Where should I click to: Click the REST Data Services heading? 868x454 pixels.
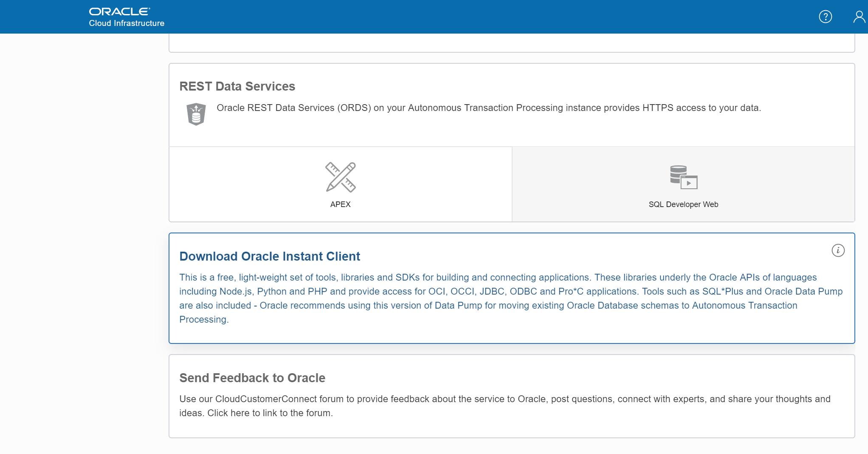(x=237, y=86)
